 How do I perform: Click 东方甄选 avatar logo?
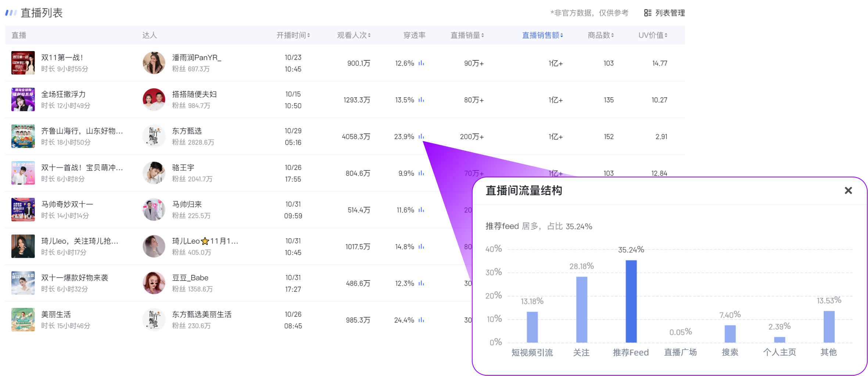[x=154, y=136]
